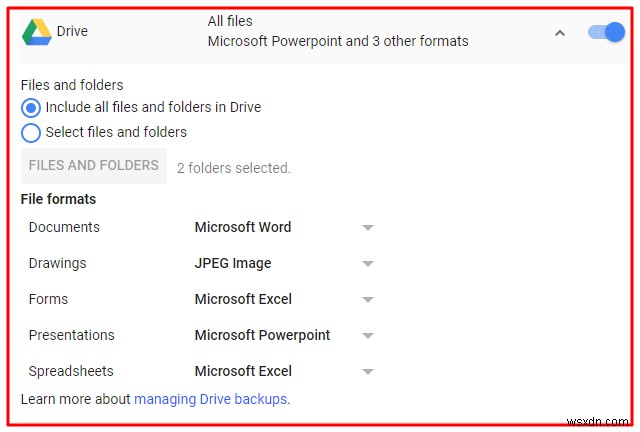Collapse the Drive section with the chevron
Image resolution: width=640 pixels, height=432 pixels.
pos(560,33)
